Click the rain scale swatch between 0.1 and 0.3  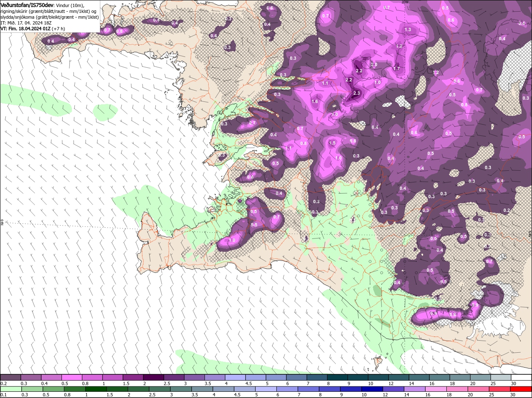click(12, 389)
